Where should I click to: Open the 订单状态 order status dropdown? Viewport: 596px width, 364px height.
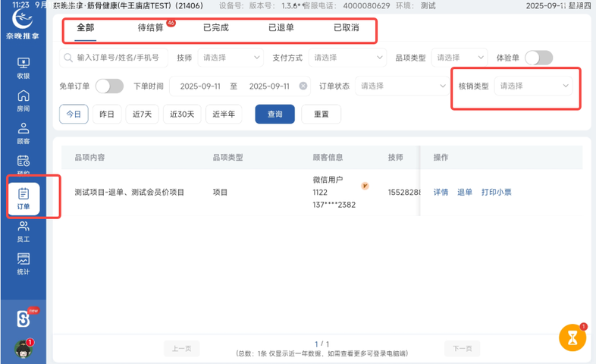403,86
